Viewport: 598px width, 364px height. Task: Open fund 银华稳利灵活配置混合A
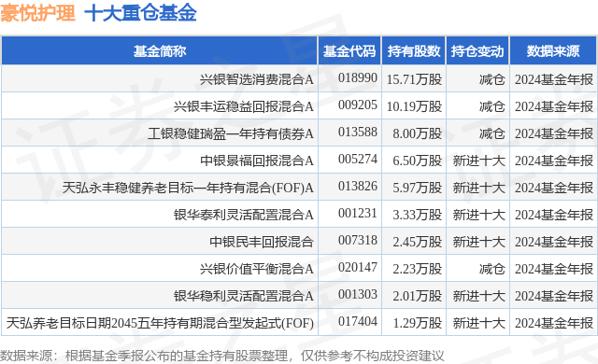point(244,296)
